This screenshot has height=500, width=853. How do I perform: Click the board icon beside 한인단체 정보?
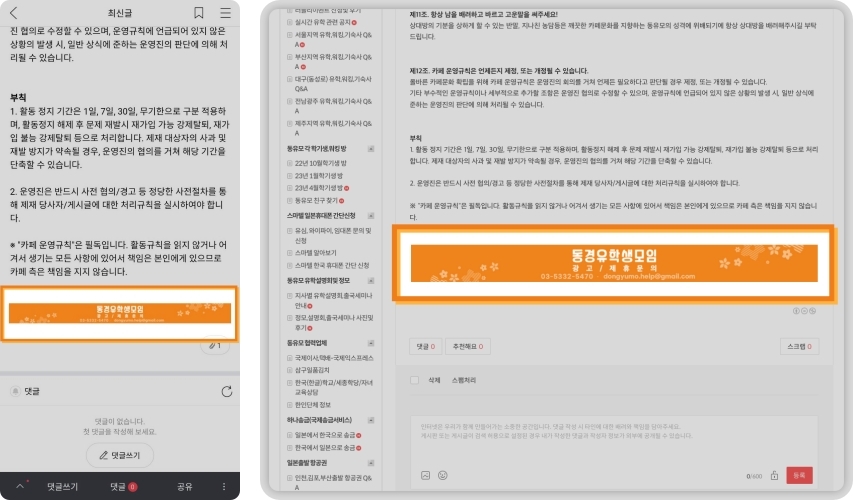[290, 405]
